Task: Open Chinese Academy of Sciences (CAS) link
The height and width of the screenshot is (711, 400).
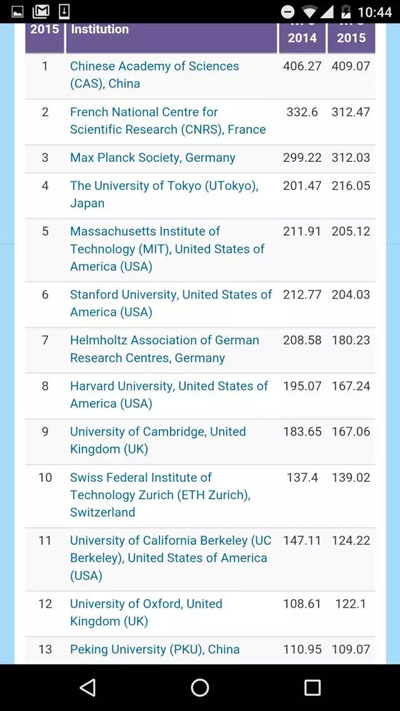Action: click(x=154, y=75)
